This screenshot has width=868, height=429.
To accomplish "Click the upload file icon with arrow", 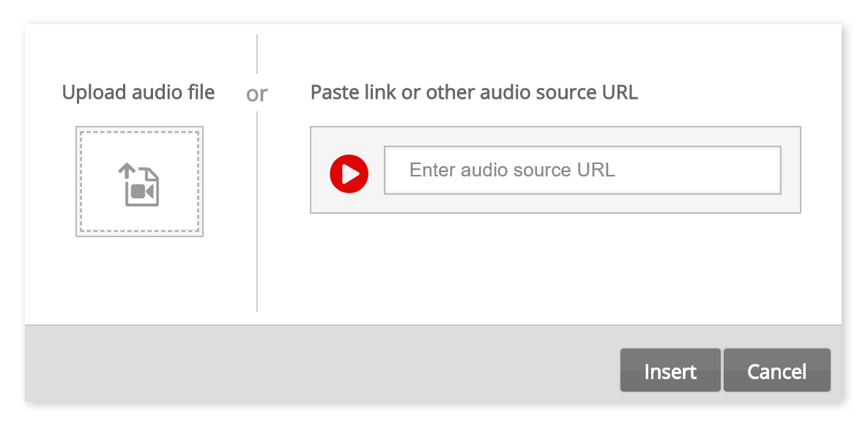I will pyautogui.click(x=139, y=184).
